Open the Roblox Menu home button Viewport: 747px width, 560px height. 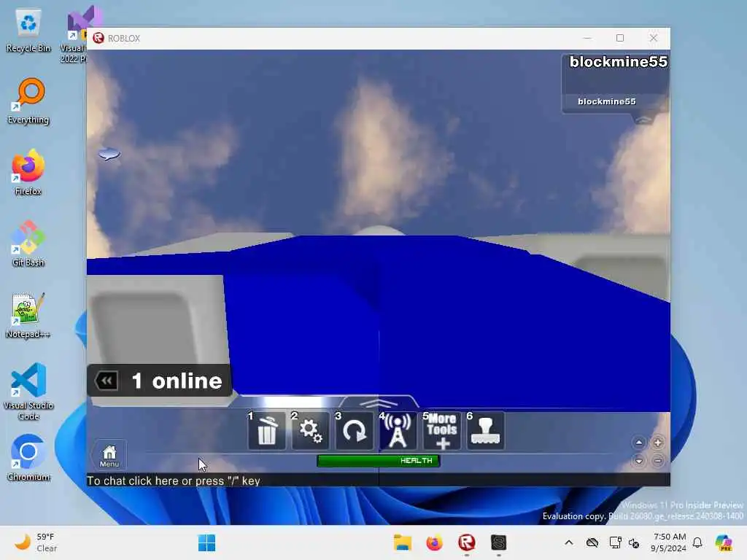click(x=109, y=456)
